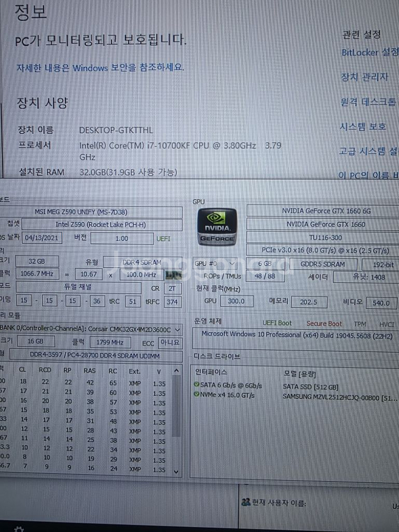Click device name DESKTOP-GTKTTHL text
This screenshot has height=532, width=399.
point(116,130)
